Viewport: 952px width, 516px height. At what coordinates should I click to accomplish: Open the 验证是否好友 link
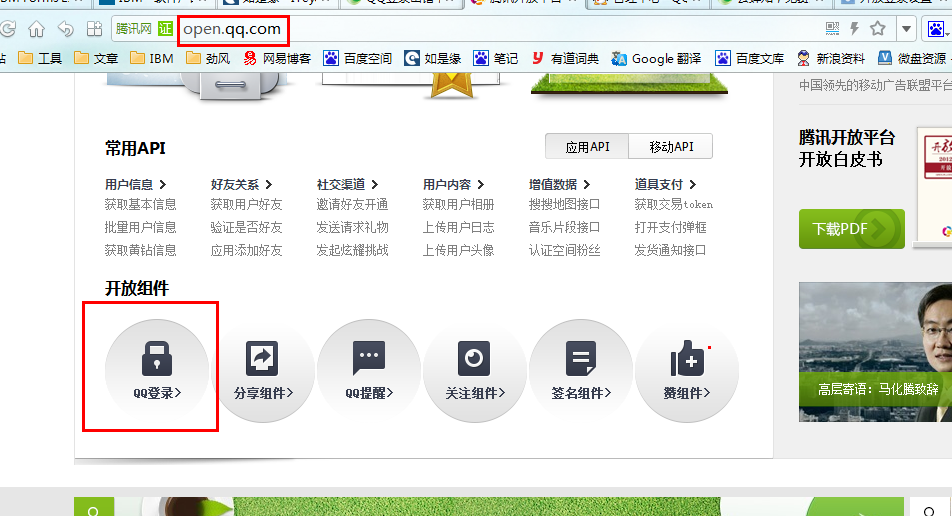click(x=246, y=227)
